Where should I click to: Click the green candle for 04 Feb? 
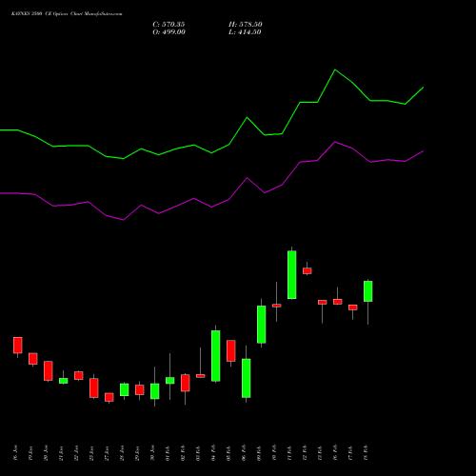click(216, 356)
